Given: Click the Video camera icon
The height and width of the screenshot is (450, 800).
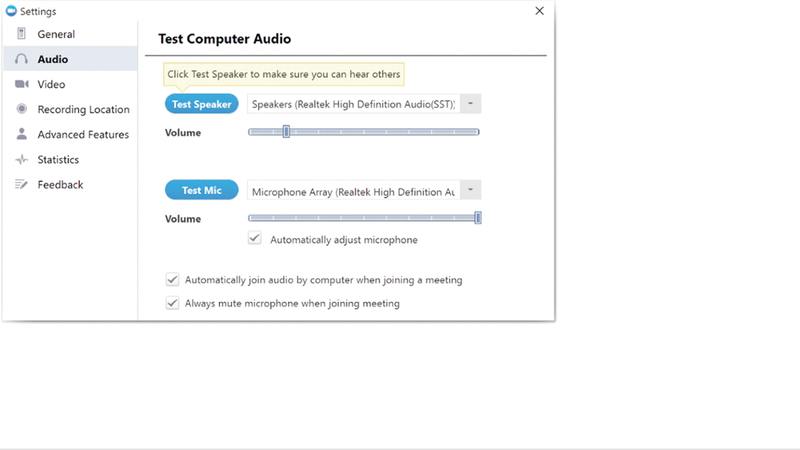Looking at the screenshot, I should (x=21, y=84).
